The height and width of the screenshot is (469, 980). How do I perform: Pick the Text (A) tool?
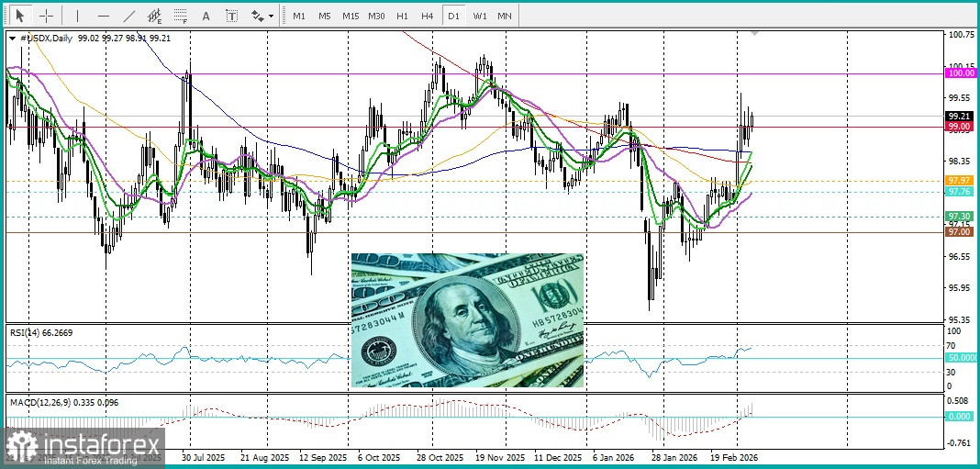206,17
